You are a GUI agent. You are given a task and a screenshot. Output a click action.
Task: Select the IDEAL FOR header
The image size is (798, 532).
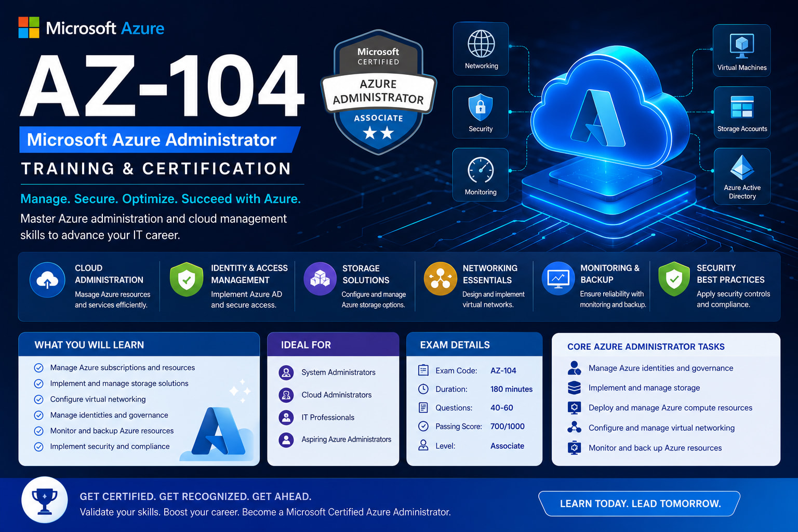333,344
